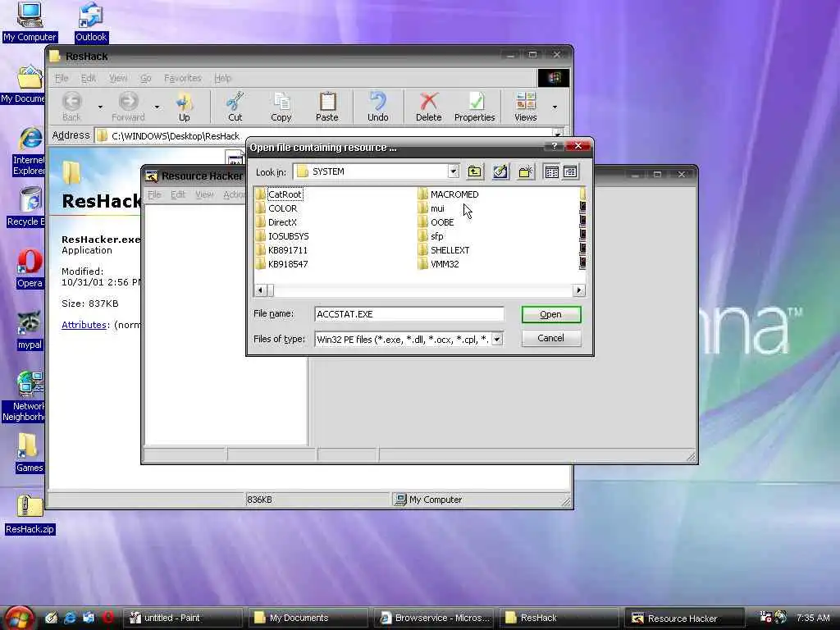This screenshot has height=630, width=840.
Task: Click the ResHack.zip desktop icon
Action: click(30, 515)
